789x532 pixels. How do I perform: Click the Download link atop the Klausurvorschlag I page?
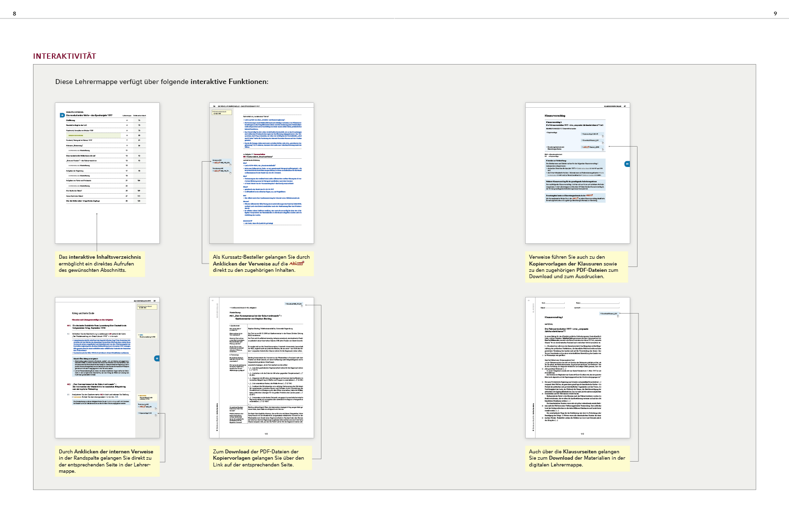point(609,314)
